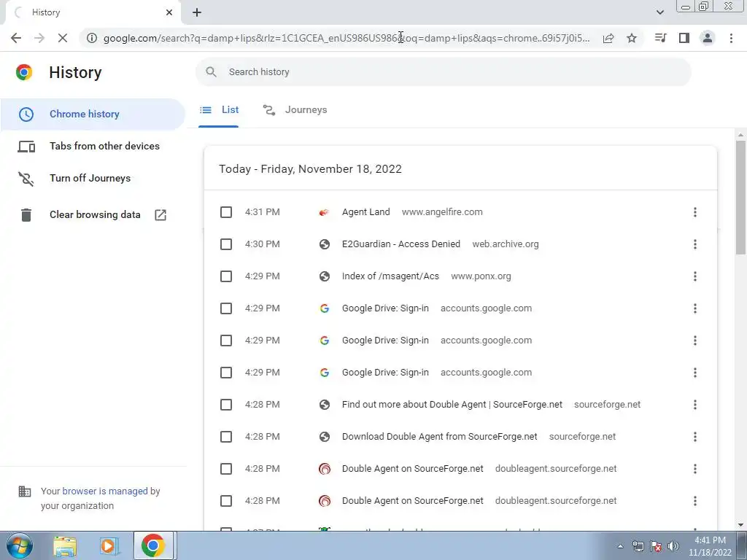Click the Agent Land favicon
This screenshot has height=560, width=747.
click(x=325, y=212)
